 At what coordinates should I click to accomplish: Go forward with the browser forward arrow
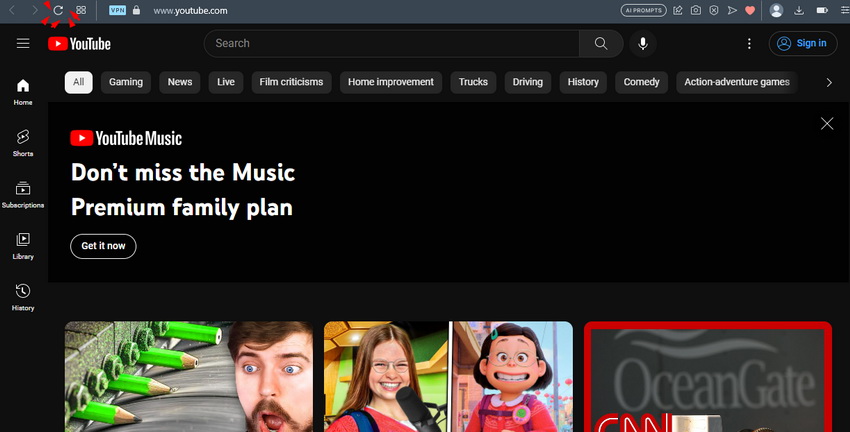35,10
